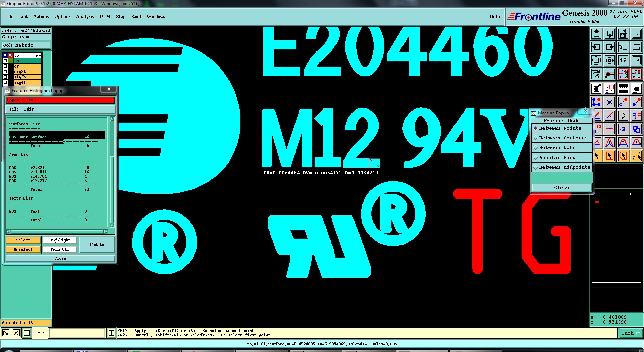The height and width of the screenshot is (352, 644).
Task: Open the Rout menu
Action: [x=136, y=16]
